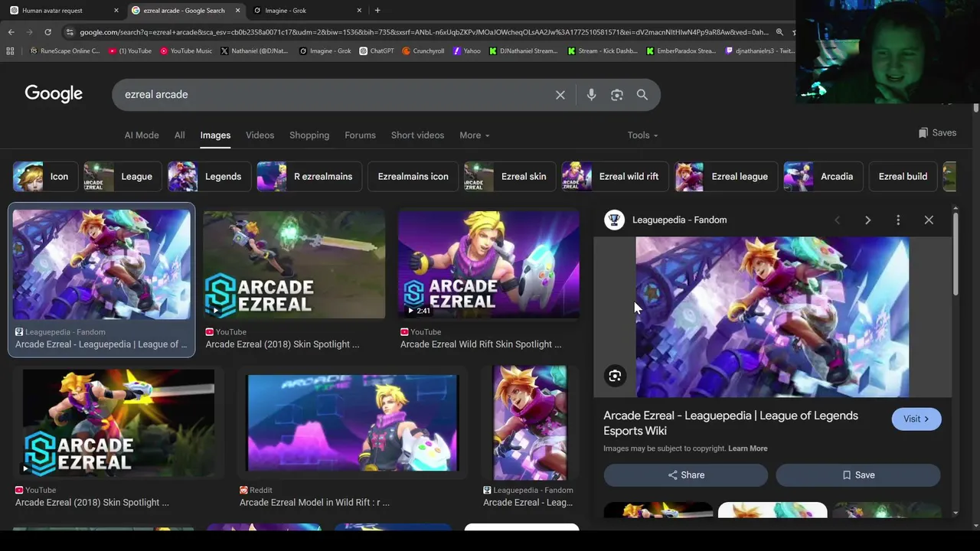Switch to AI Mode tab
The height and width of the screenshot is (551, 980).
click(142, 135)
